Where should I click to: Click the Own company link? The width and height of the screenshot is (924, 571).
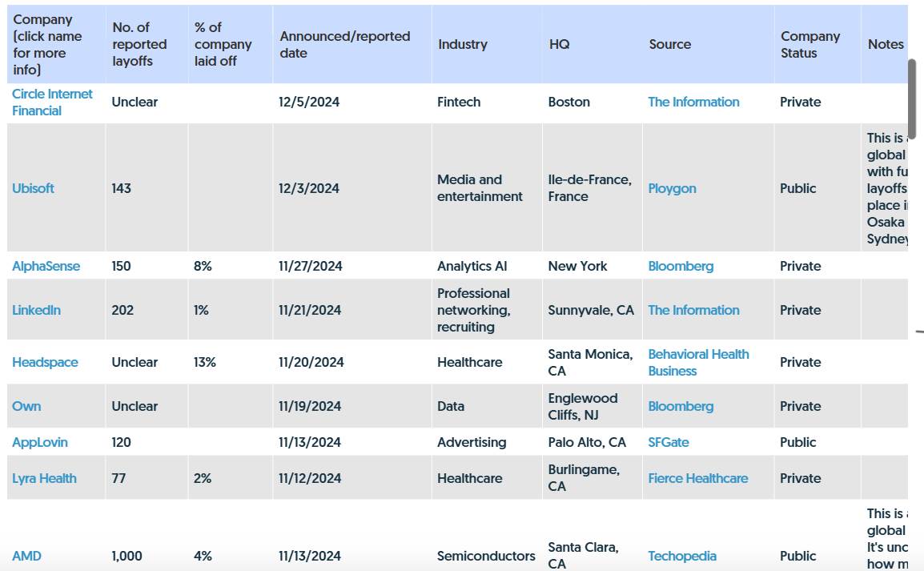coord(26,406)
